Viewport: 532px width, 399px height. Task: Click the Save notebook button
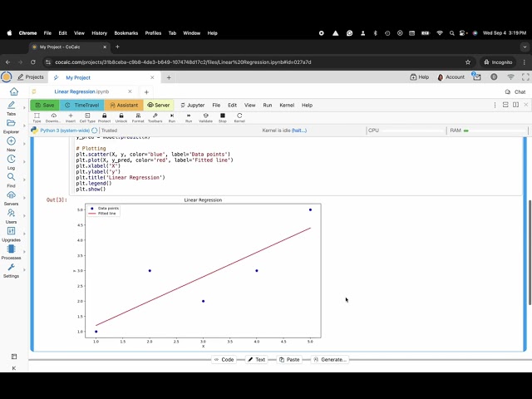pyautogui.click(x=45, y=106)
